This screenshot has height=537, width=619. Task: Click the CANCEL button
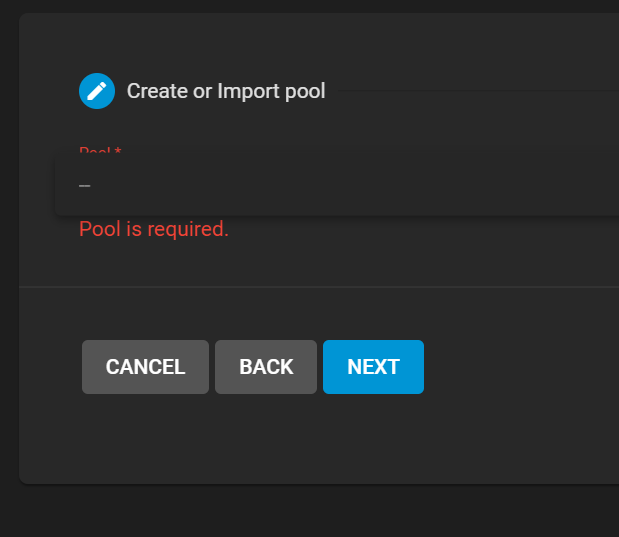click(145, 367)
